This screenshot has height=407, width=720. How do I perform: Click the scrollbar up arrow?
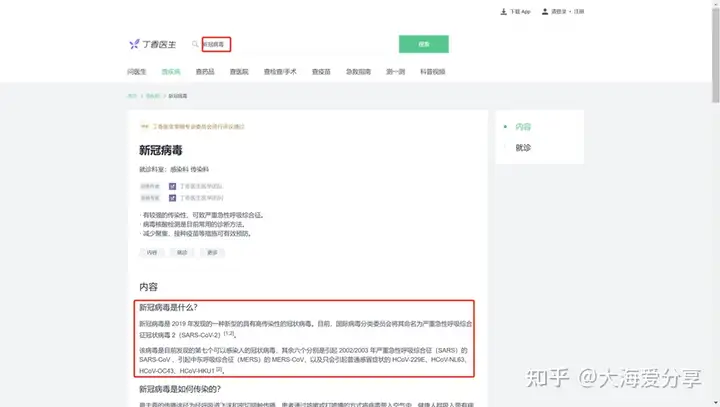click(716, 3)
